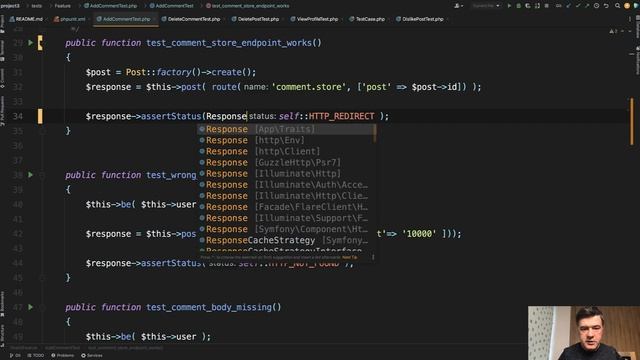The width and height of the screenshot is (640, 360).
Task: Open the TODO tool window button
Action: click(36, 356)
